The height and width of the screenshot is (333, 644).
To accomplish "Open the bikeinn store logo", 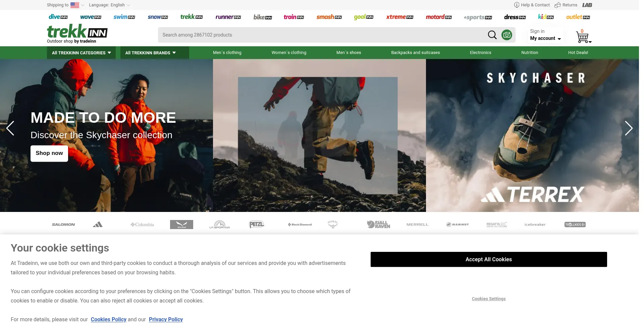I will [263, 17].
